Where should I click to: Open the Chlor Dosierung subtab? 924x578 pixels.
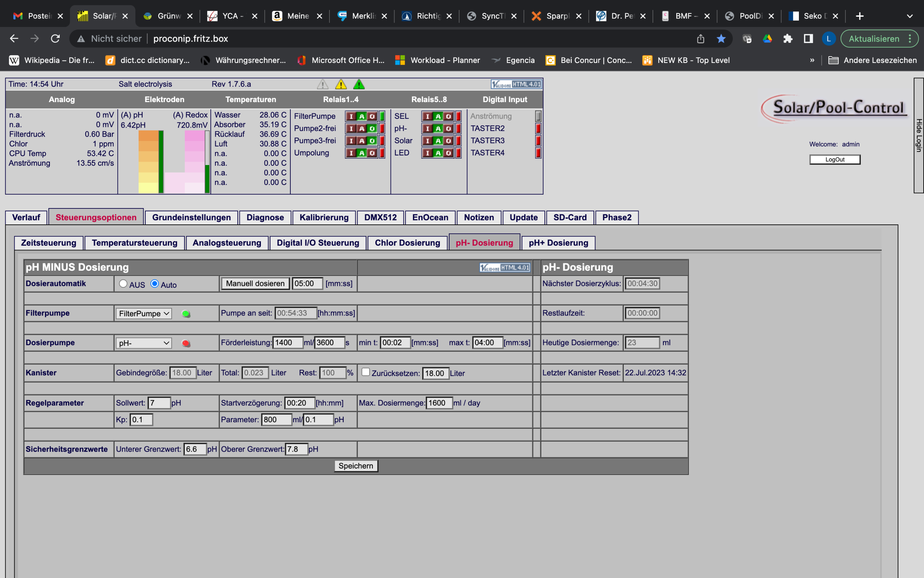[407, 243]
